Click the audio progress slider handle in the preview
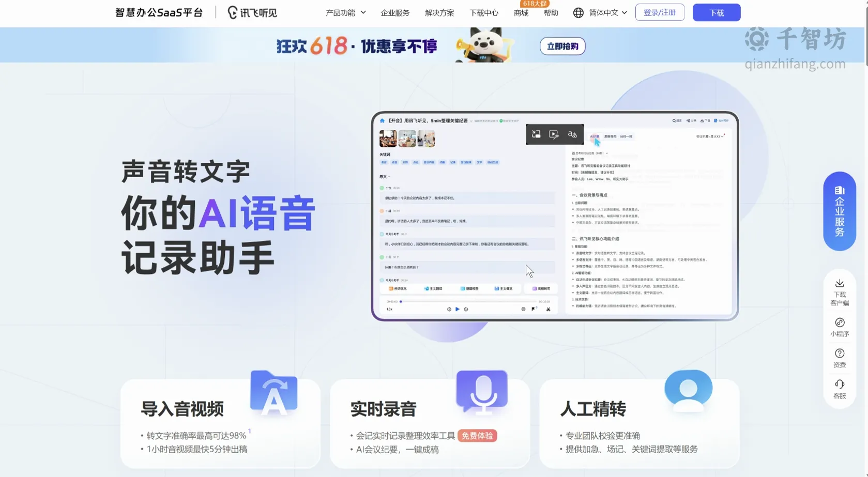868x477 pixels. pos(401,301)
